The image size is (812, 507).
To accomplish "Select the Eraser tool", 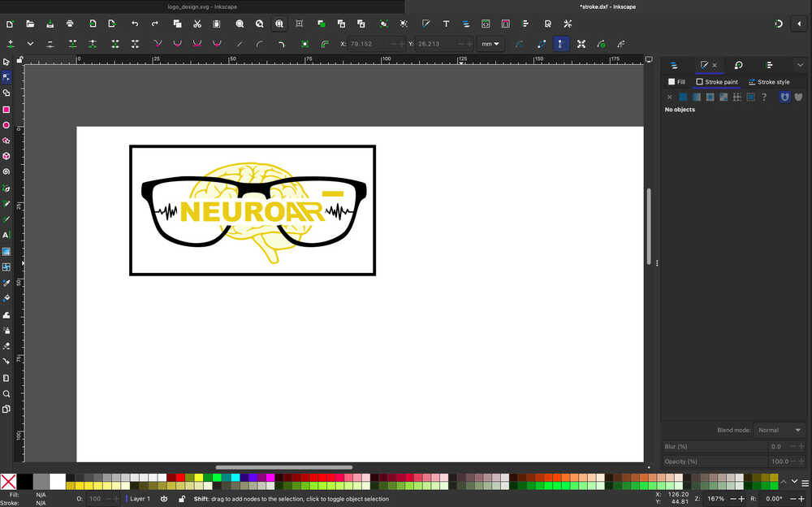I will [x=6, y=346].
